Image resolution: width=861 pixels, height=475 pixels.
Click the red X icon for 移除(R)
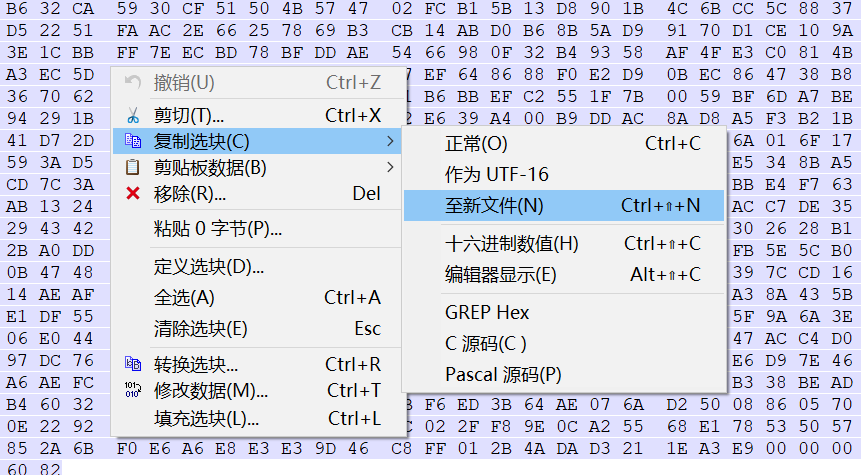[x=132, y=193]
